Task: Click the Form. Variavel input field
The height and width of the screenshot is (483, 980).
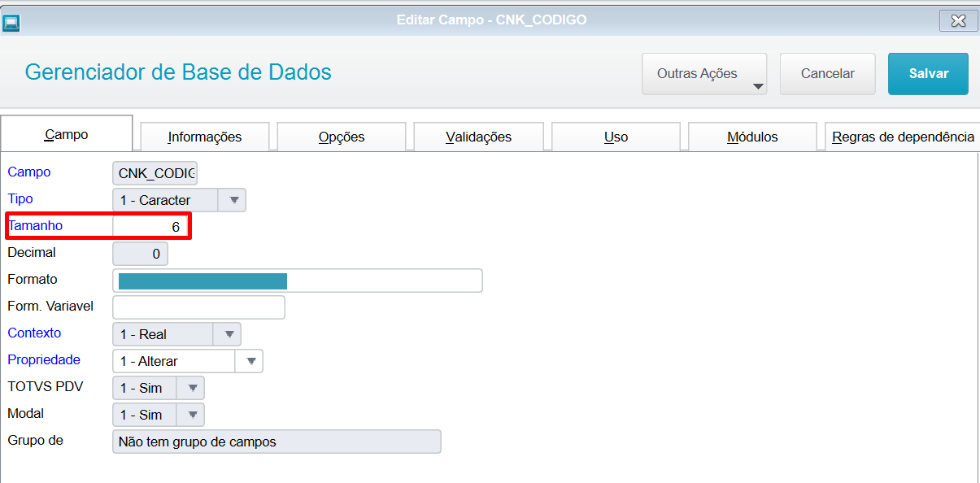Action: [x=198, y=307]
